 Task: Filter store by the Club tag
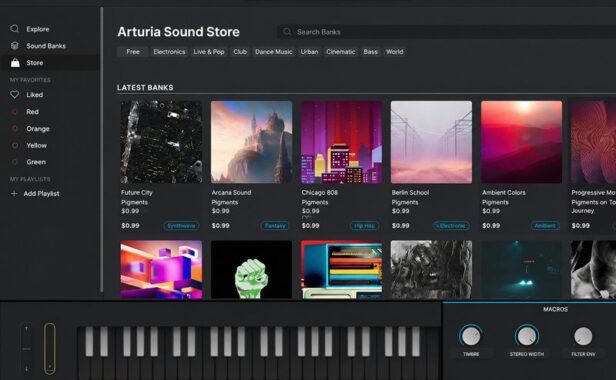[240, 52]
